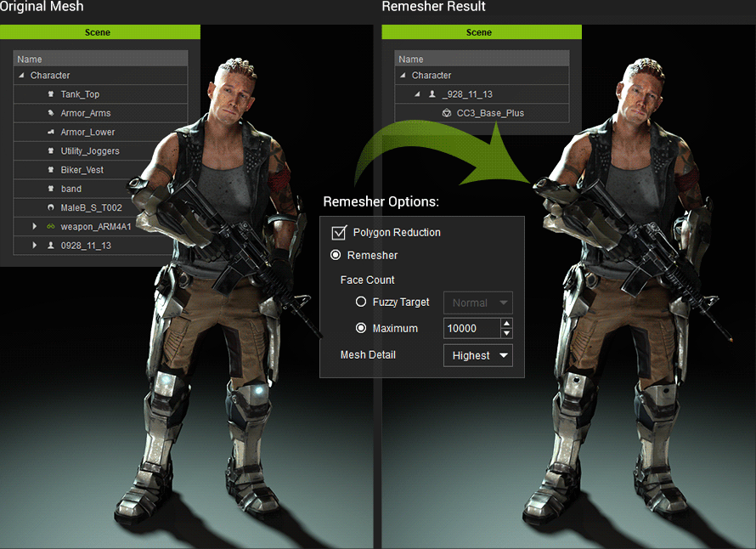Expand the 0928_11_13 tree node
Screen dimensions: 756x549
click(35, 246)
